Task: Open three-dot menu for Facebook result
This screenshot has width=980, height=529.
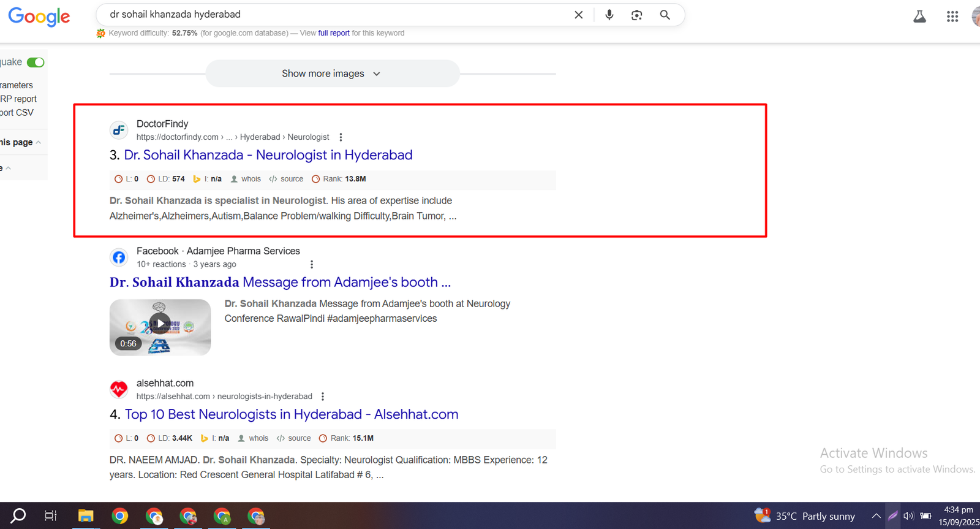Action: pos(312,264)
